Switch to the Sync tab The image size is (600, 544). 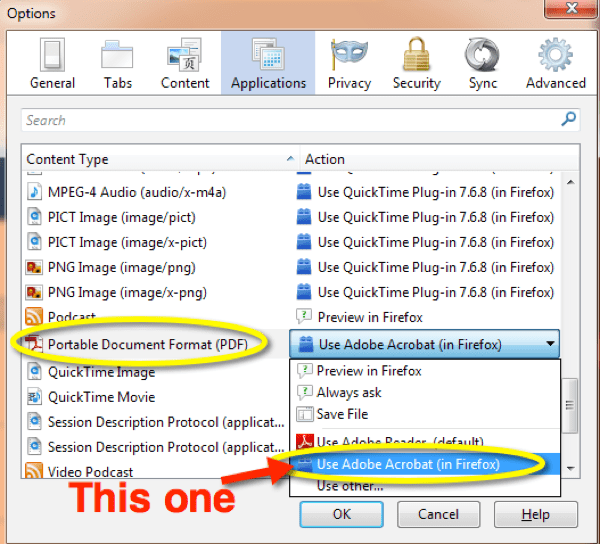click(483, 64)
